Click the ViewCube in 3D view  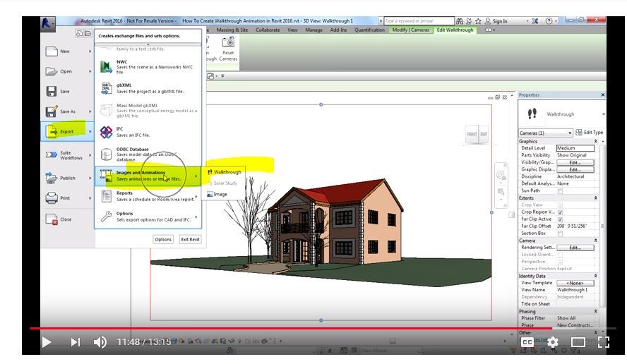click(477, 134)
